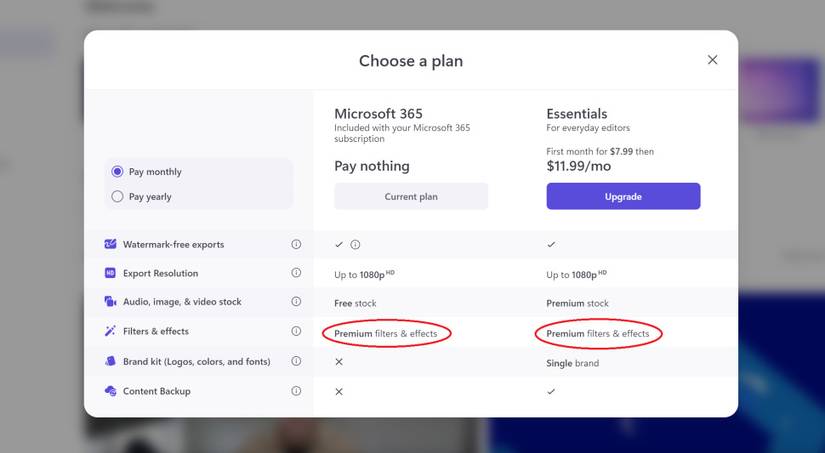Click the Microsoft 365 plan heading
This screenshot has height=453, width=825.
[x=378, y=114]
